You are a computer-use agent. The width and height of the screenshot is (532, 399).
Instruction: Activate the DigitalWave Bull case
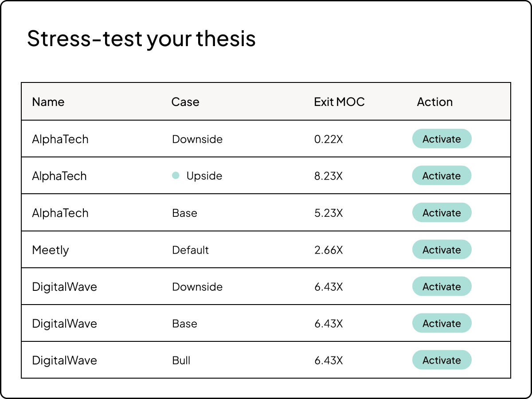pos(442,360)
